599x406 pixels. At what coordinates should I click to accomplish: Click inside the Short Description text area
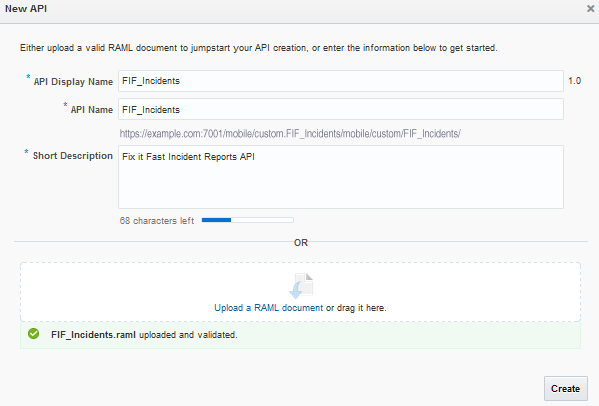coord(341,177)
